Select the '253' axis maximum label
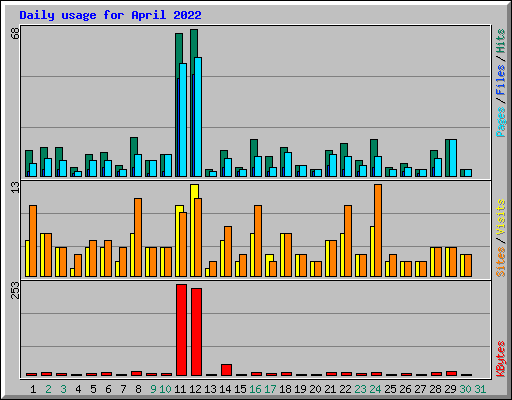Screen dimensions: 512x400 click(16, 290)
